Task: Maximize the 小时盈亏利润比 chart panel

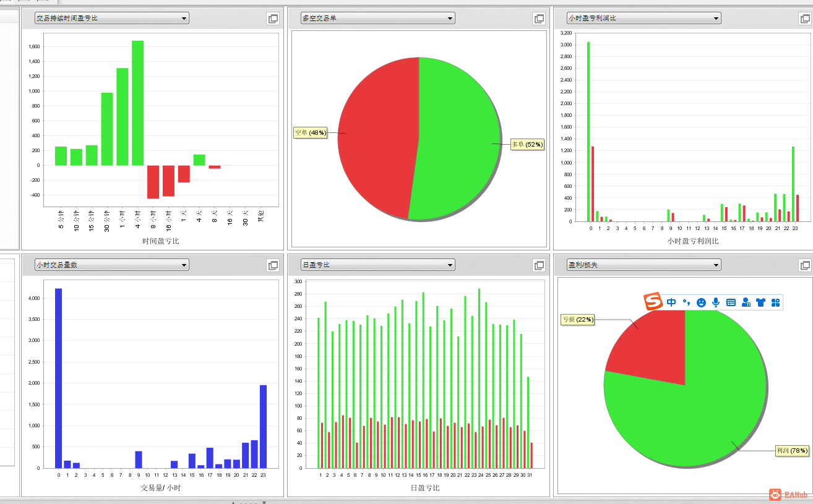Action: tap(805, 19)
